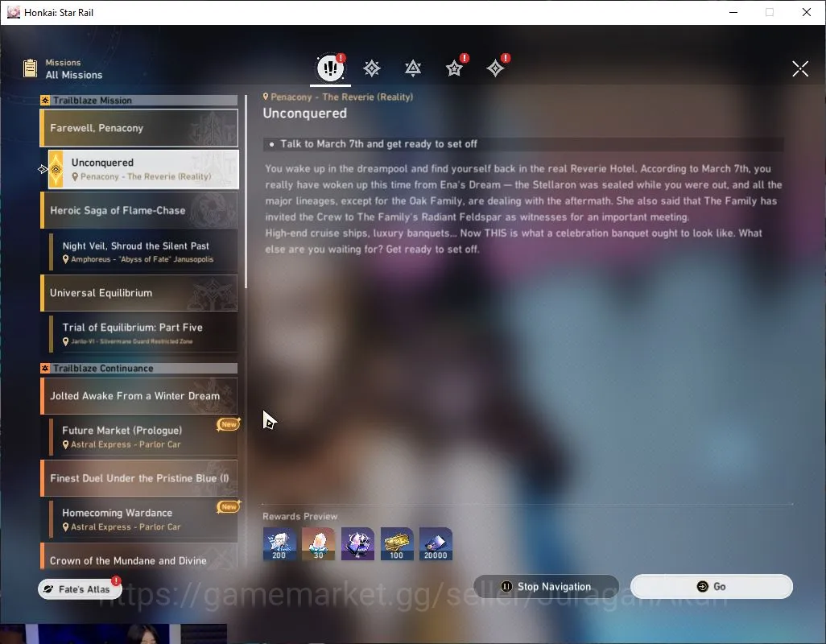This screenshot has width=826, height=644.
Task: Click the tracking marker icon beside Unconquered
Action: pyautogui.click(x=43, y=169)
